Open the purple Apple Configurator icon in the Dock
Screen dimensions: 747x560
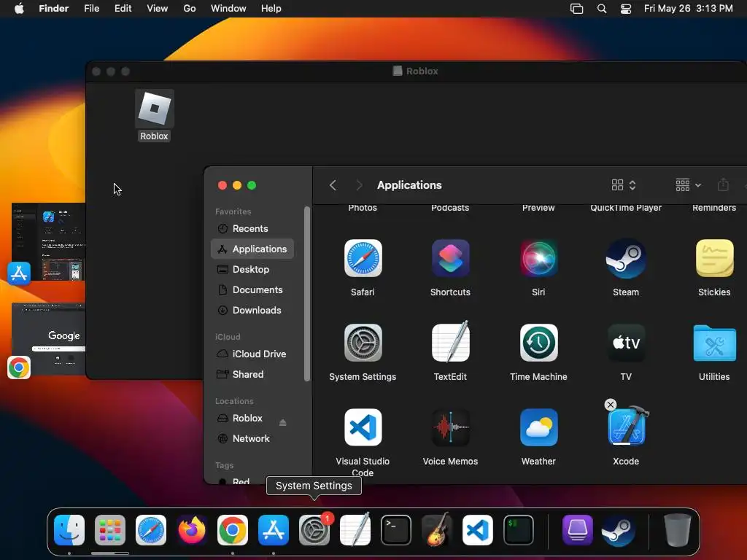578,530
